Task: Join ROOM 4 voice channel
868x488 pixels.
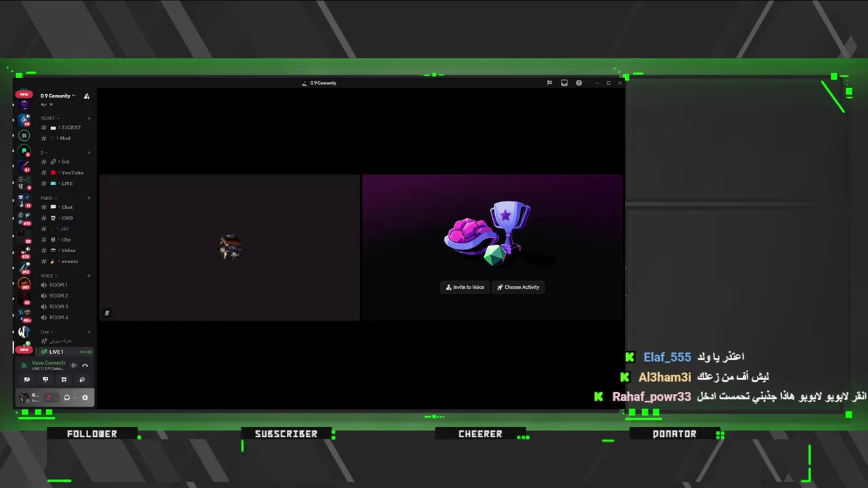Action: 66,318
